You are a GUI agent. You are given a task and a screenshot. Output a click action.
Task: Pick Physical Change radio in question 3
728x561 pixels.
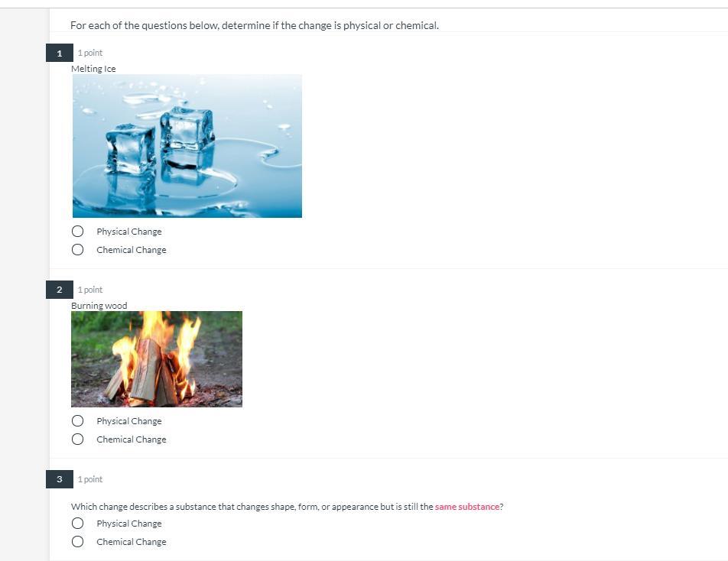pos(77,524)
